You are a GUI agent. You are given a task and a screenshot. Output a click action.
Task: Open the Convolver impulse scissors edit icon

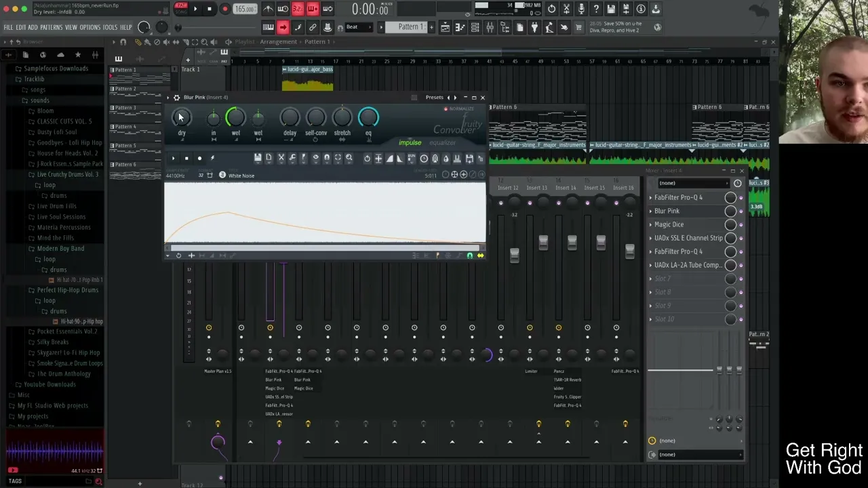(281, 158)
